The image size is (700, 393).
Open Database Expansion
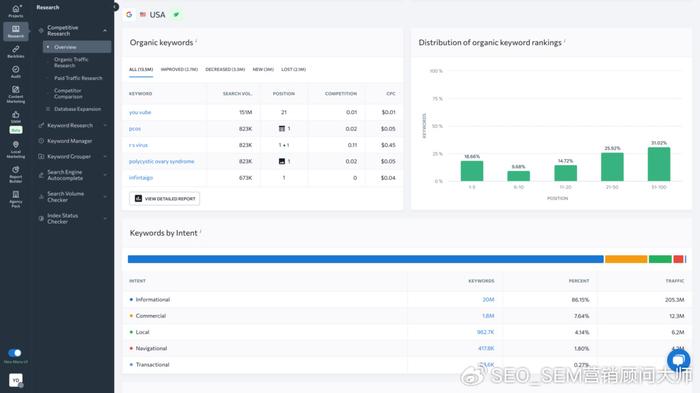(77, 109)
